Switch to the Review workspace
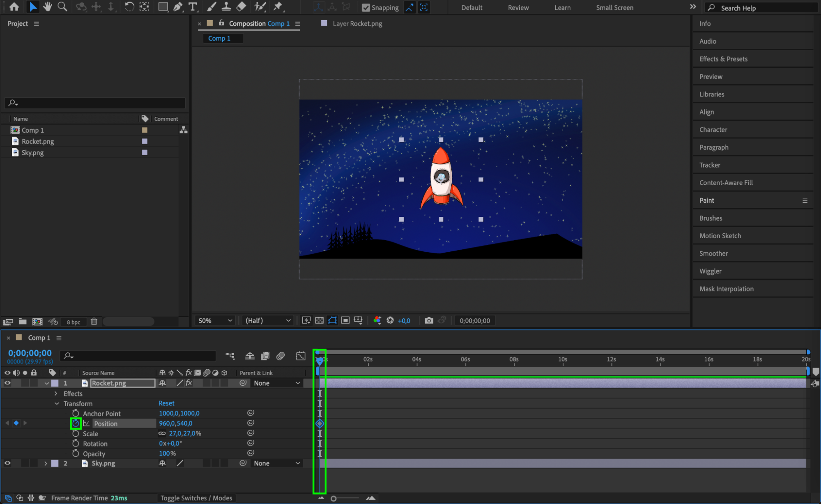The image size is (821, 504). [518, 7]
